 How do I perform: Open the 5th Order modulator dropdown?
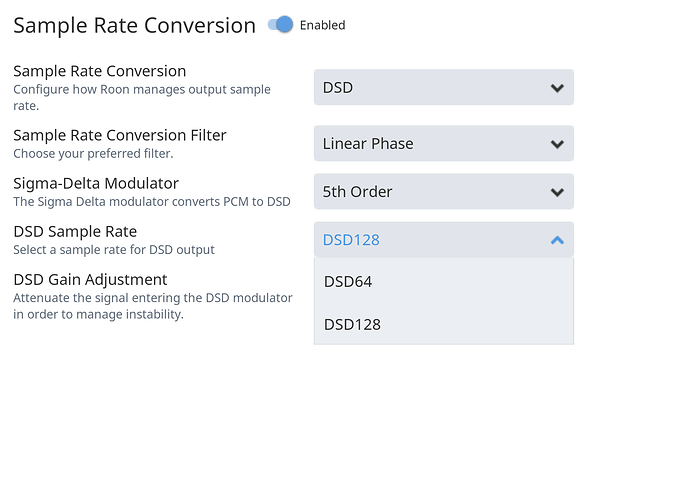pos(444,191)
